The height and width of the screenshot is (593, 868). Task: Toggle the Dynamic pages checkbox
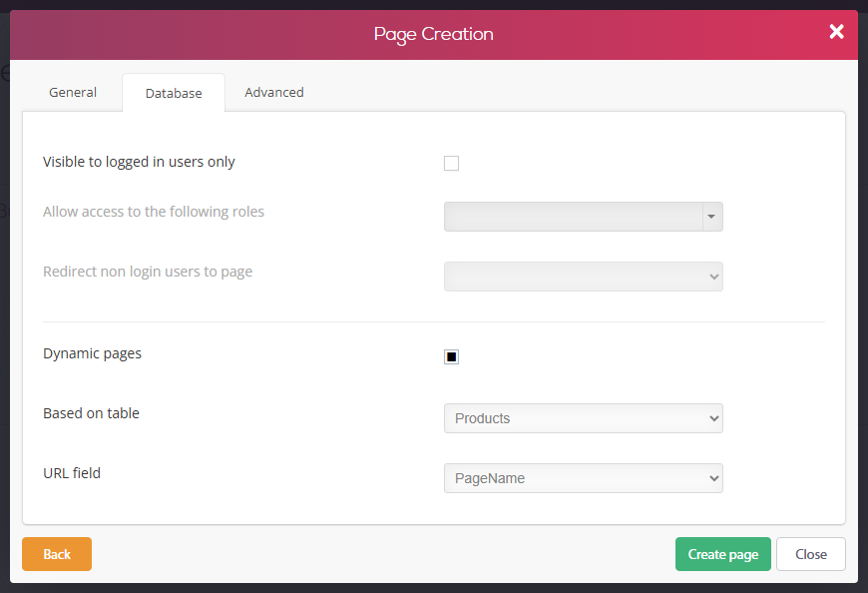(451, 356)
